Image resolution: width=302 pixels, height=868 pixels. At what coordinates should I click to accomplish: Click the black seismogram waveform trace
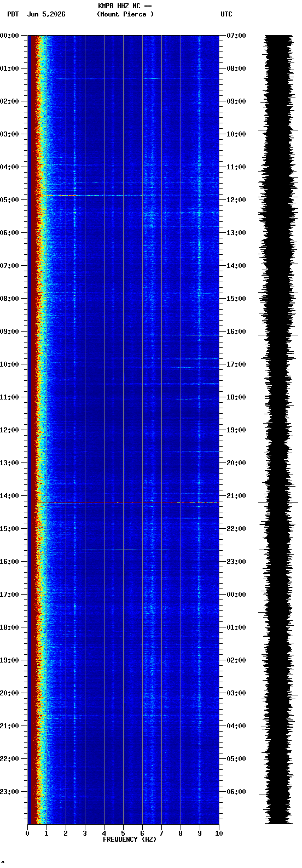pos(278,430)
